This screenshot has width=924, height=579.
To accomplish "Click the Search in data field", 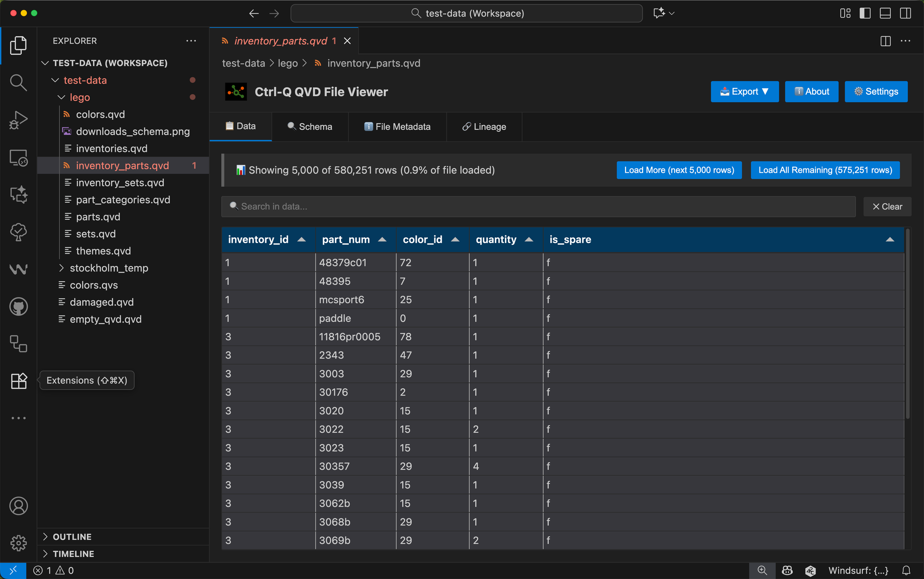I will 538,206.
